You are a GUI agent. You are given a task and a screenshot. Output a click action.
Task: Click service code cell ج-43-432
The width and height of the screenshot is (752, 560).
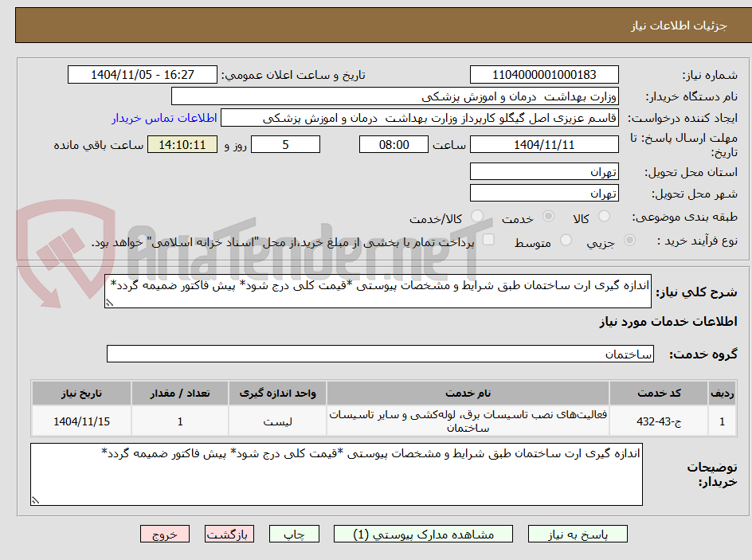click(x=659, y=421)
